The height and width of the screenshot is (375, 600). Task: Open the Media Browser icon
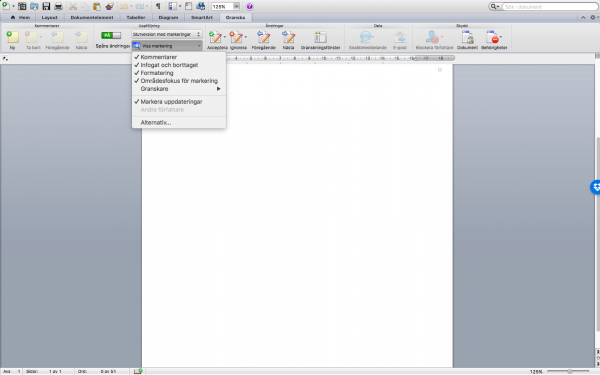tap(201, 6)
